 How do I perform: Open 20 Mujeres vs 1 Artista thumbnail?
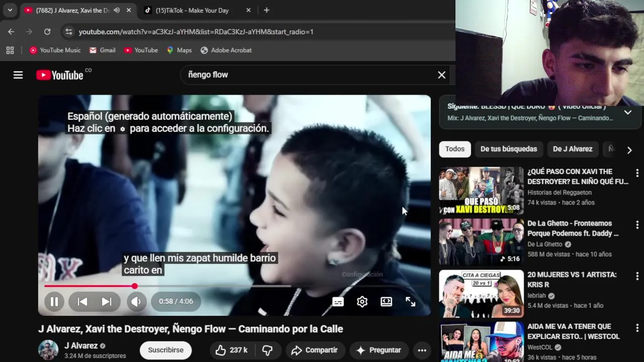click(481, 294)
